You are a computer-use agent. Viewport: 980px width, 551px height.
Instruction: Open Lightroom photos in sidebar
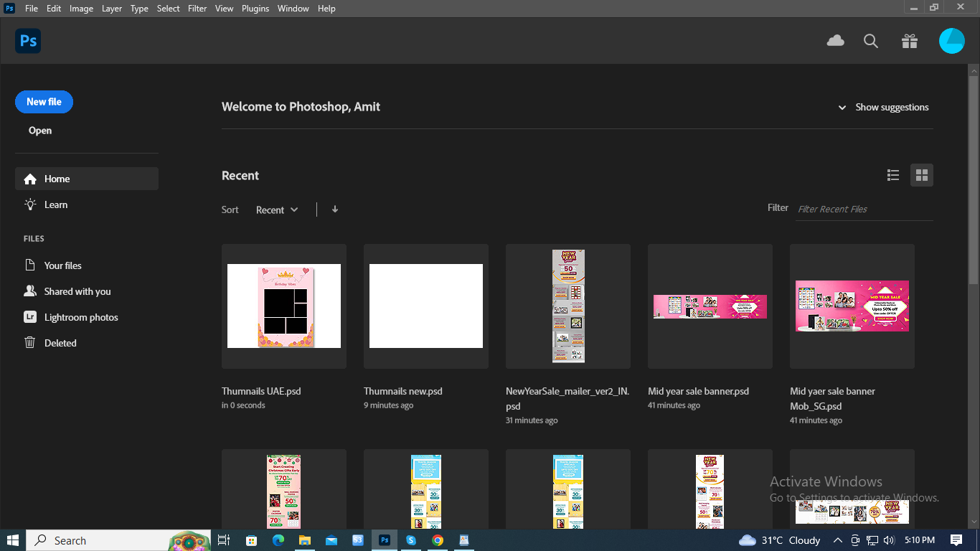pyautogui.click(x=80, y=317)
